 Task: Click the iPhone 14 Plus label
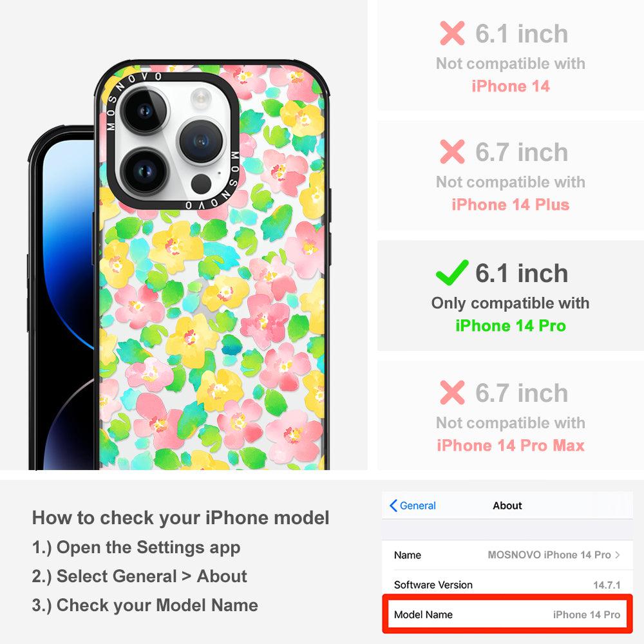click(x=511, y=205)
